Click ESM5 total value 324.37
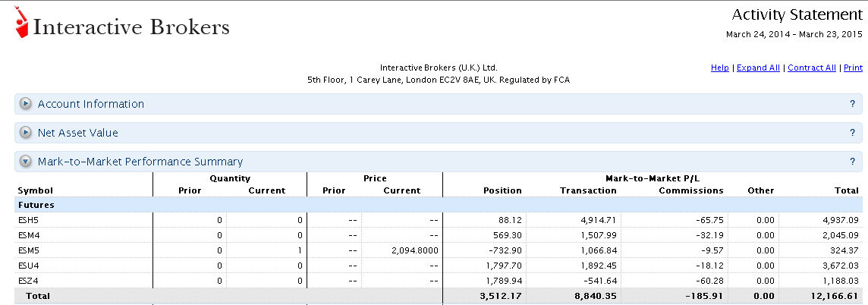This screenshot has height=305, width=868. point(847,250)
